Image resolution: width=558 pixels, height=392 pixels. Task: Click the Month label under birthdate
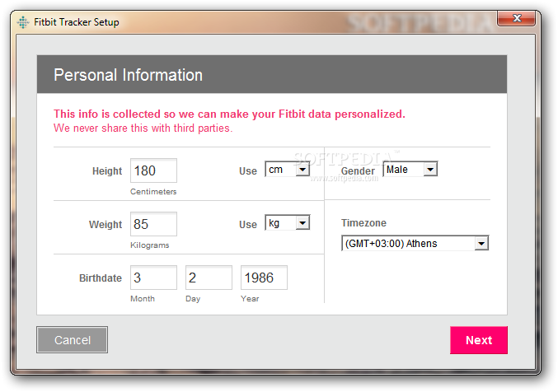click(143, 298)
